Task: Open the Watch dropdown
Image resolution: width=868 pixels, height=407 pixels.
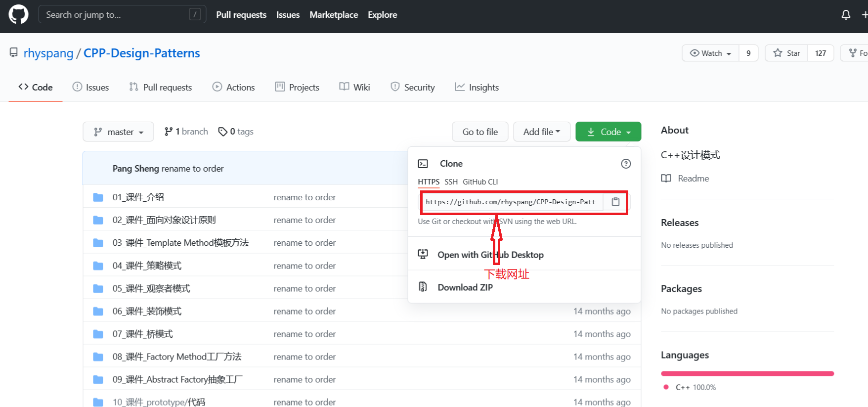Action: coord(710,53)
